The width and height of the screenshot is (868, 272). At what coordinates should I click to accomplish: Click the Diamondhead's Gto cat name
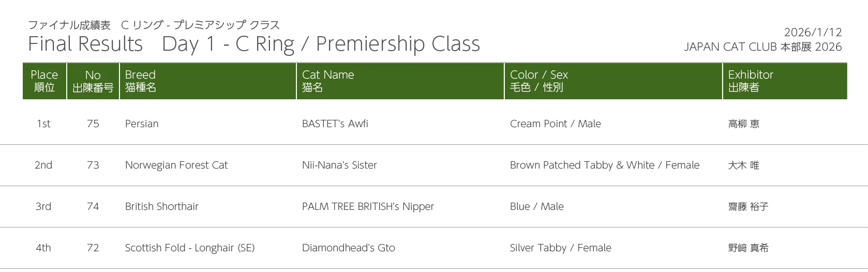pos(349,248)
